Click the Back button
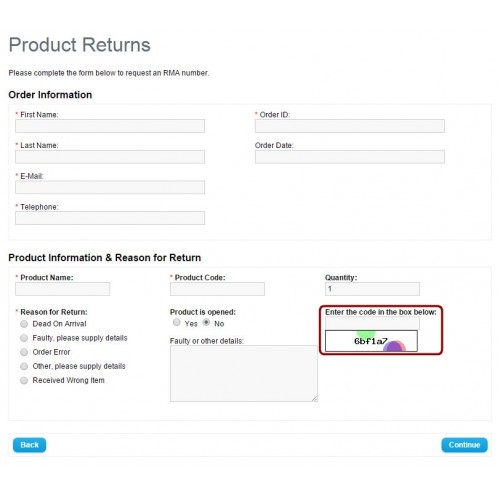This screenshot has height=500, width=500. (x=29, y=445)
